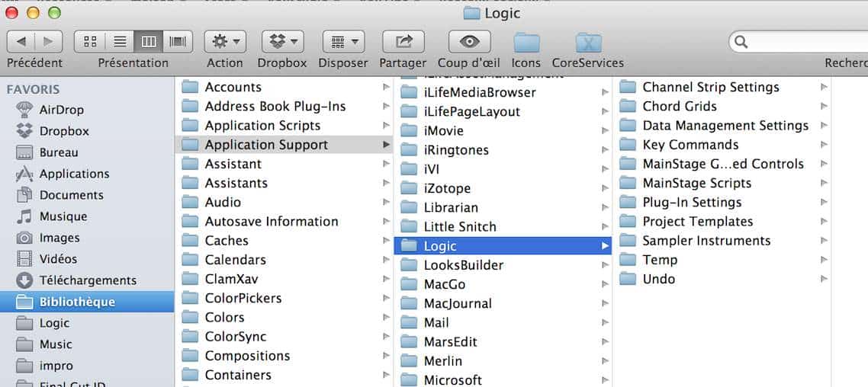Switch to icon view presentation

pyautogui.click(x=89, y=41)
